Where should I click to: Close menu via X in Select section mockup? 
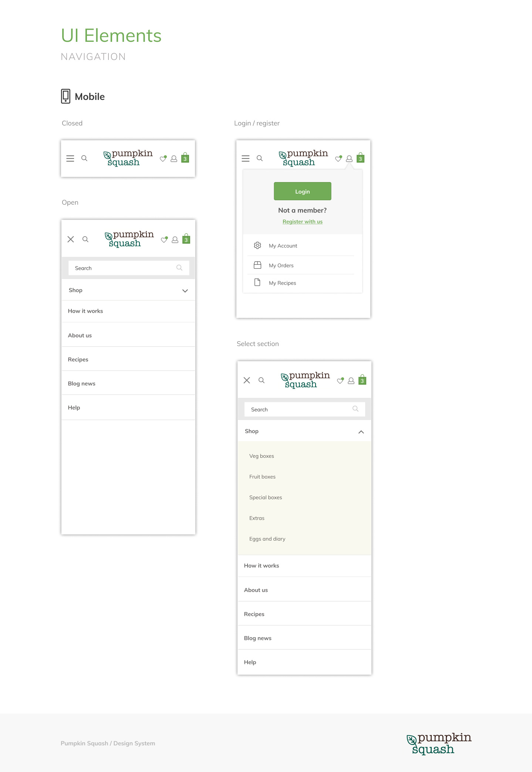(247, 380)
